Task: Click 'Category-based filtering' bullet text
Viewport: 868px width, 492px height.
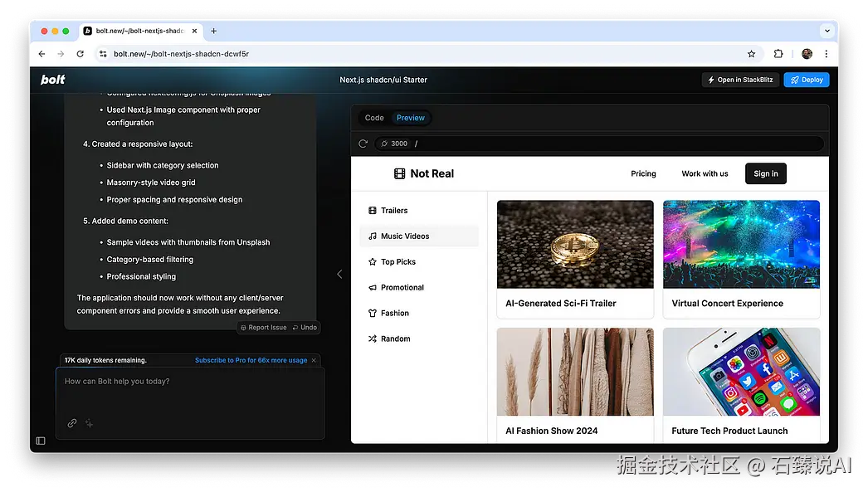Action: (150, 260)
